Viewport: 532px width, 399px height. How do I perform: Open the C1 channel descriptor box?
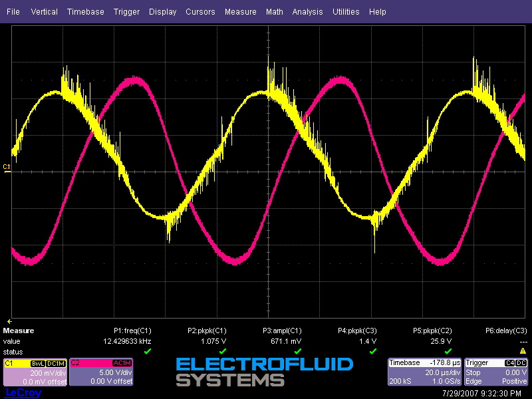(35, 372)
